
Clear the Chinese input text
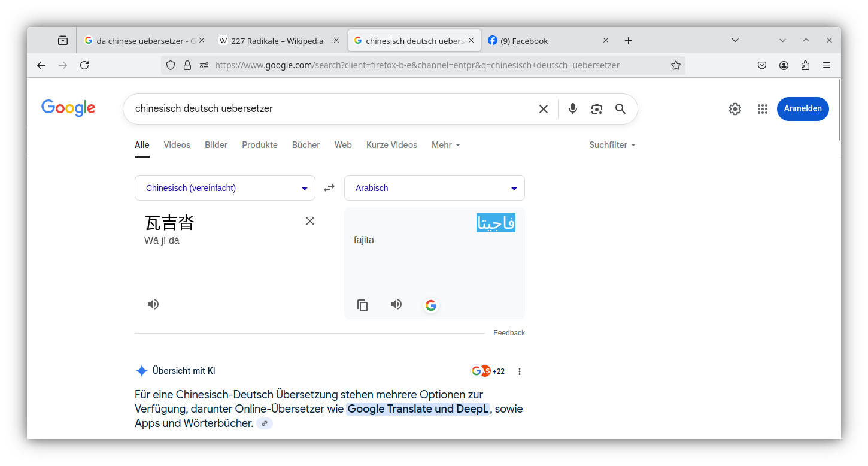[x=309, y=221]
